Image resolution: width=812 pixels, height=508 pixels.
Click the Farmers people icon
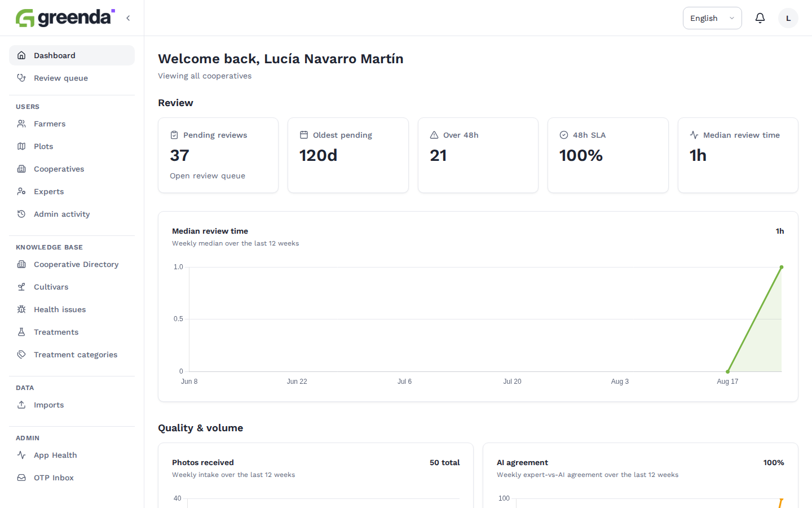point(21,124)
